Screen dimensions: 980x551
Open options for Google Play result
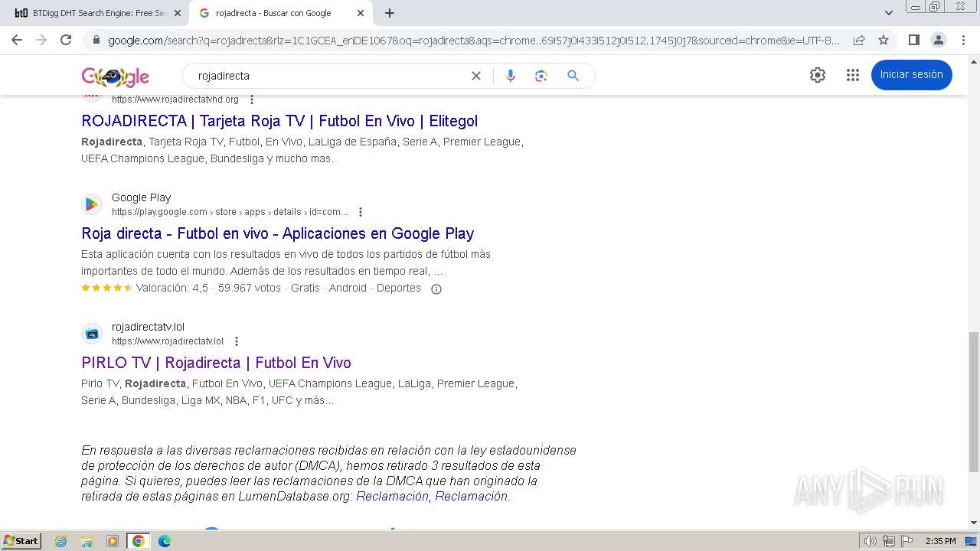point(361,212)
